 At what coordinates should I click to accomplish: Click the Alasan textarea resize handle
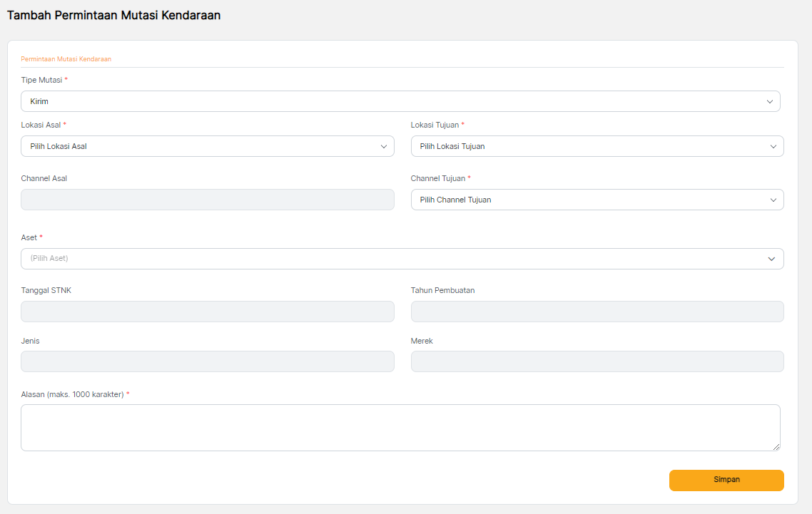[x=776, y=446]
